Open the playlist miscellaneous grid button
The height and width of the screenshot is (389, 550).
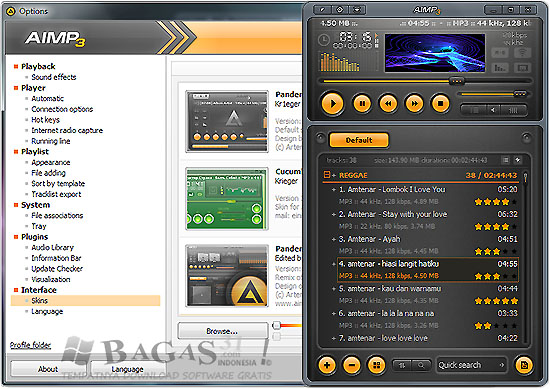376,365
